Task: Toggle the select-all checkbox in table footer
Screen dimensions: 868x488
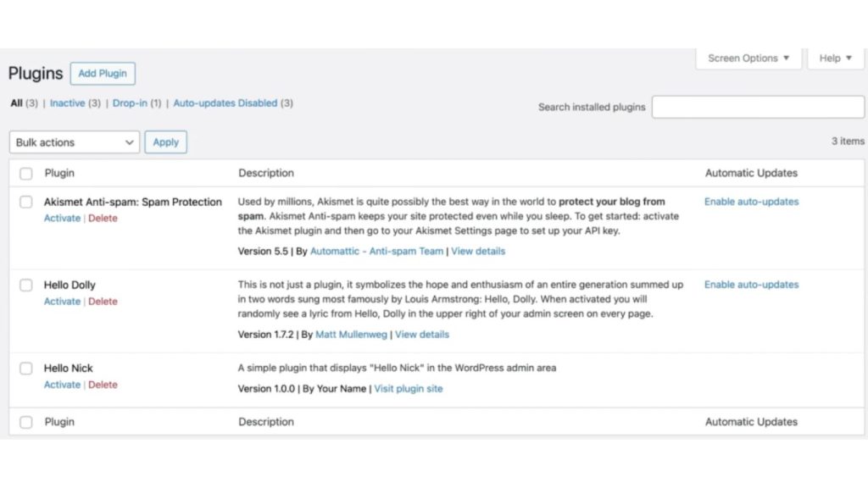Action: 26,422
